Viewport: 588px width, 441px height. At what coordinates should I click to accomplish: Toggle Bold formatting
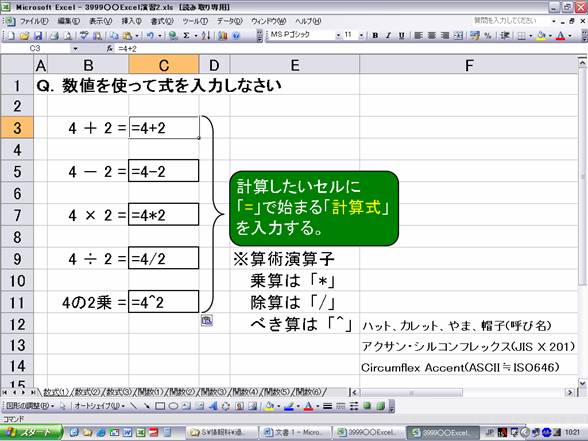point(375,36)
